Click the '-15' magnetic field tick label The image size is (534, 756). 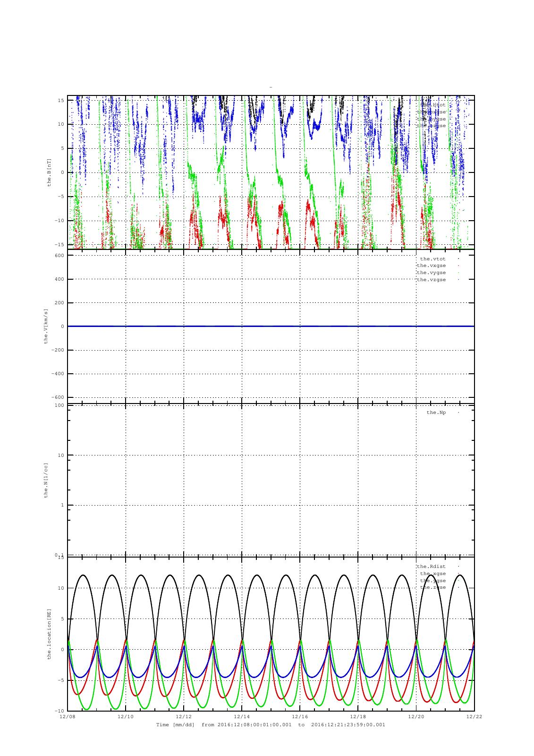59,244
